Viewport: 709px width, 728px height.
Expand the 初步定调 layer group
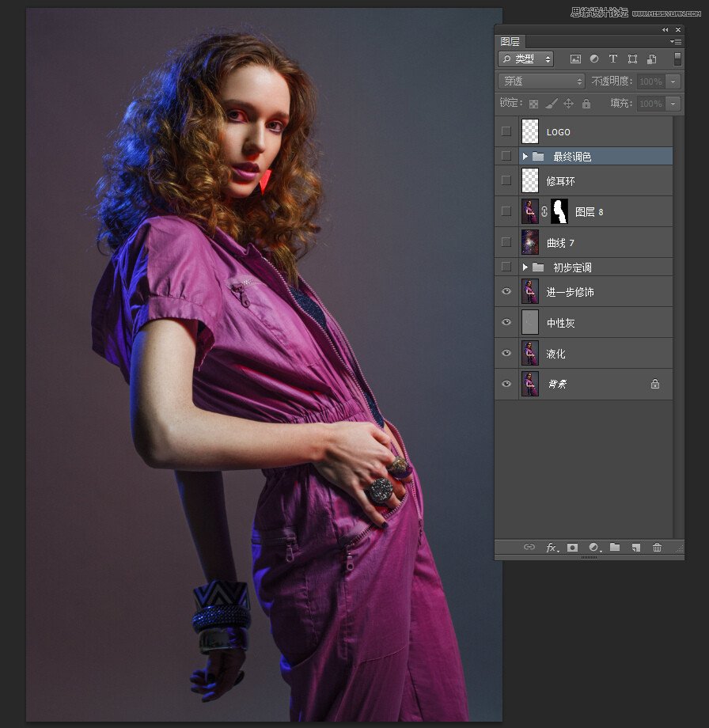click(525, 267)
